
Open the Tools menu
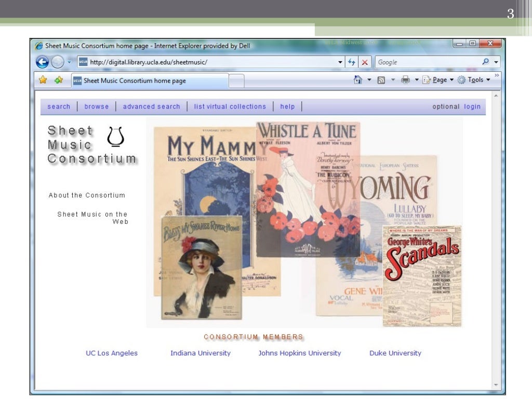click(x=474, y=79)
